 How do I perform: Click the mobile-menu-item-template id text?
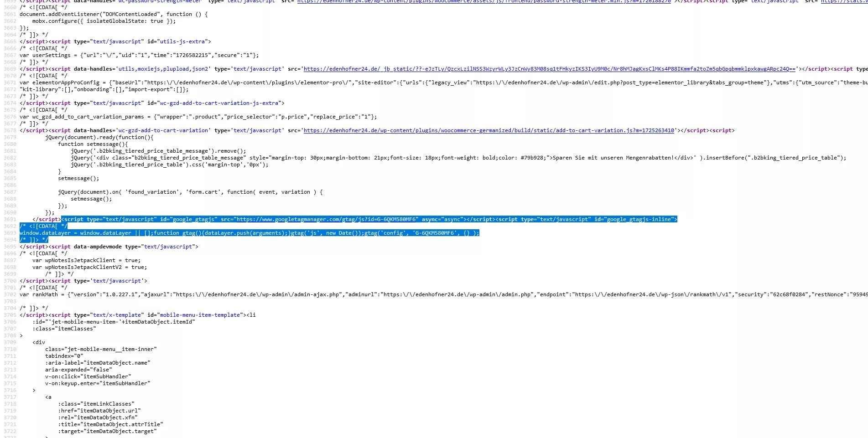pyautogui.click(x=199, y=315)
